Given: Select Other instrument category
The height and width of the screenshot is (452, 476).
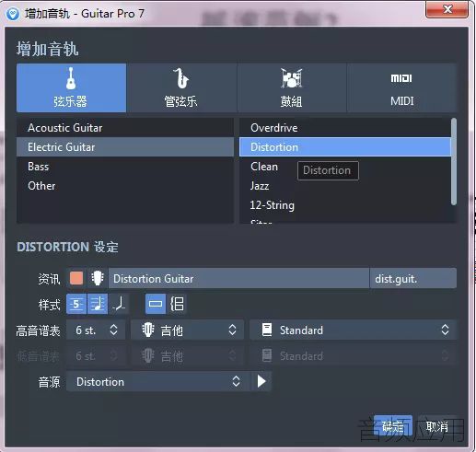Looking at the screenshot, I should click(x=125, y=186).
